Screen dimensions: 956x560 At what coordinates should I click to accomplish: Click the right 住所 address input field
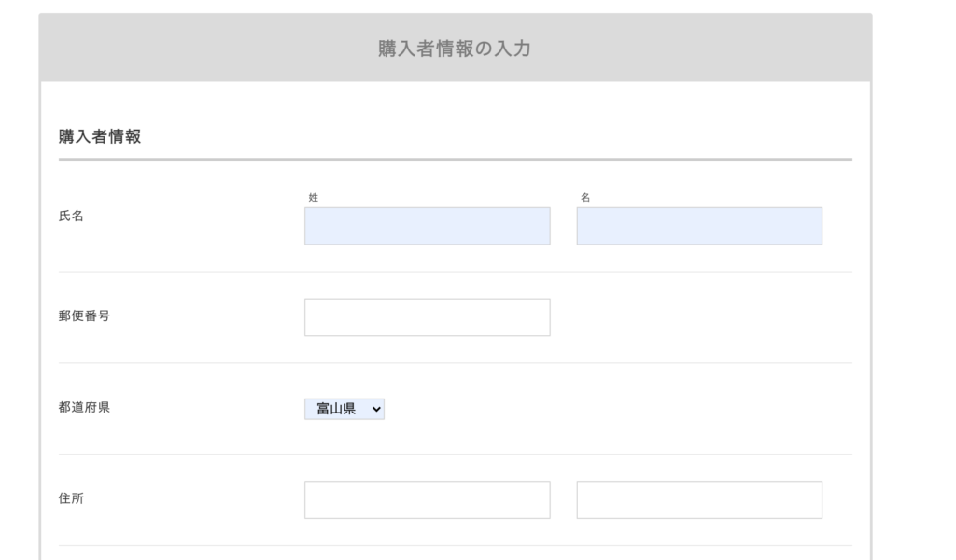tap(699, 499)
